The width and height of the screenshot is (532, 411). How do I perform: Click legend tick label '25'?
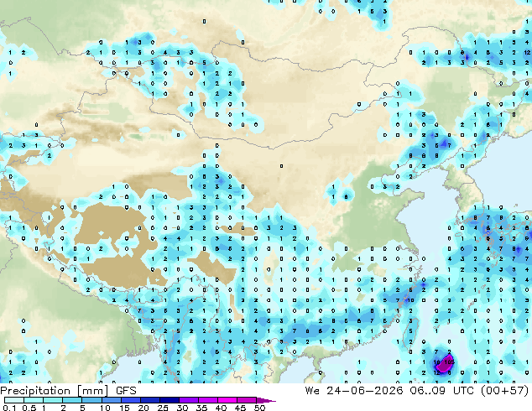(163, 408)
